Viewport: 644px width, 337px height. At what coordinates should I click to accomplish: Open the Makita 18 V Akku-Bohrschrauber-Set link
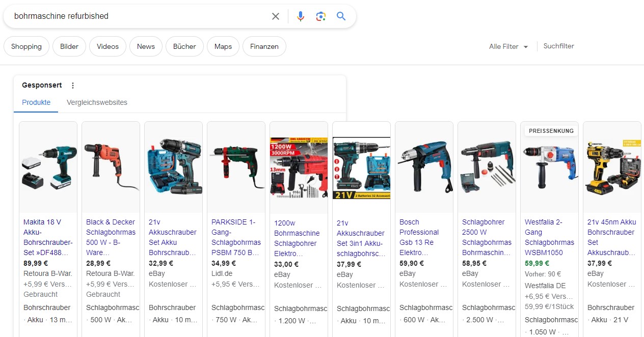(x=48, y=237)
